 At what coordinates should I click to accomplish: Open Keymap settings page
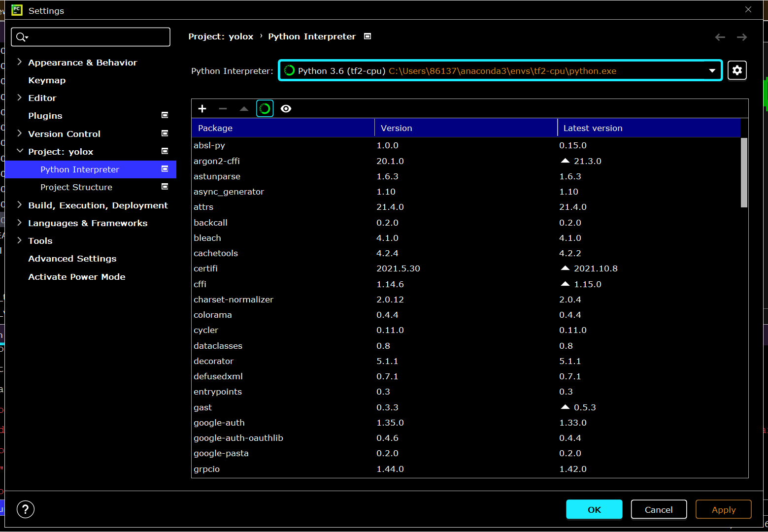[47, 80]
